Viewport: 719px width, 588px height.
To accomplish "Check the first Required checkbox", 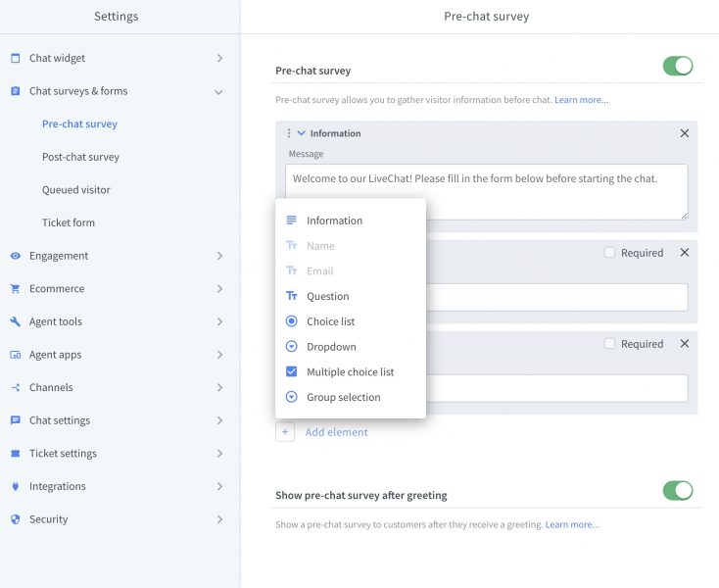I will click(x=609, y=253).
